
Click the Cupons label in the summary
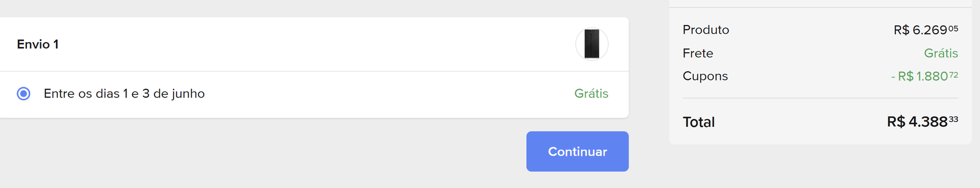pos(705,76)
